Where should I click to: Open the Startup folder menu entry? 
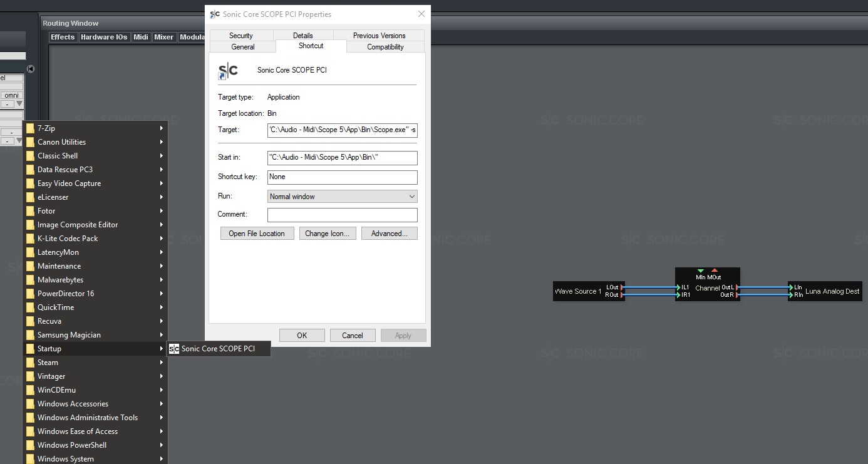(95, 349)
